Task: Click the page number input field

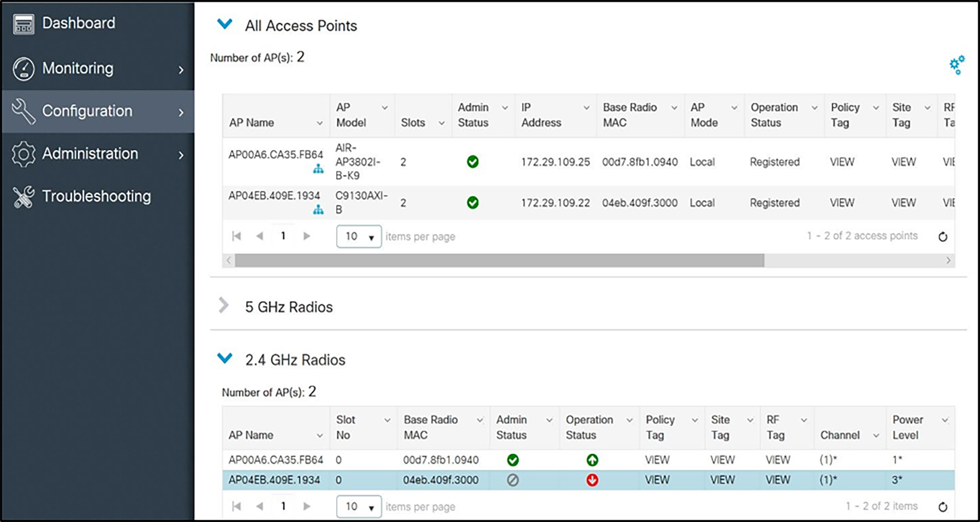Action: tap(283, 236)
